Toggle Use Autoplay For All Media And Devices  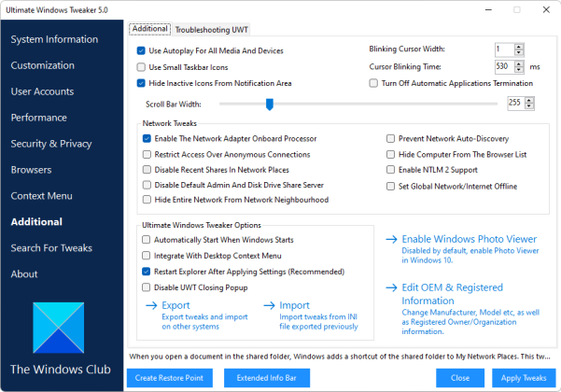pyautogui.click(x=141, y=50)
